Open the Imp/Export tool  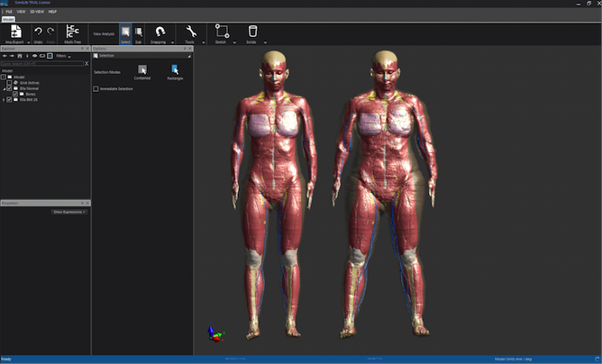click(x=17, y=32)
